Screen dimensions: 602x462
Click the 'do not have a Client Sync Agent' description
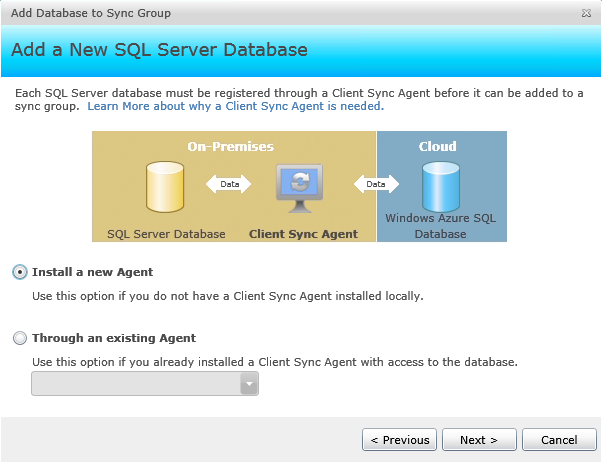click(x=228, y=296)
